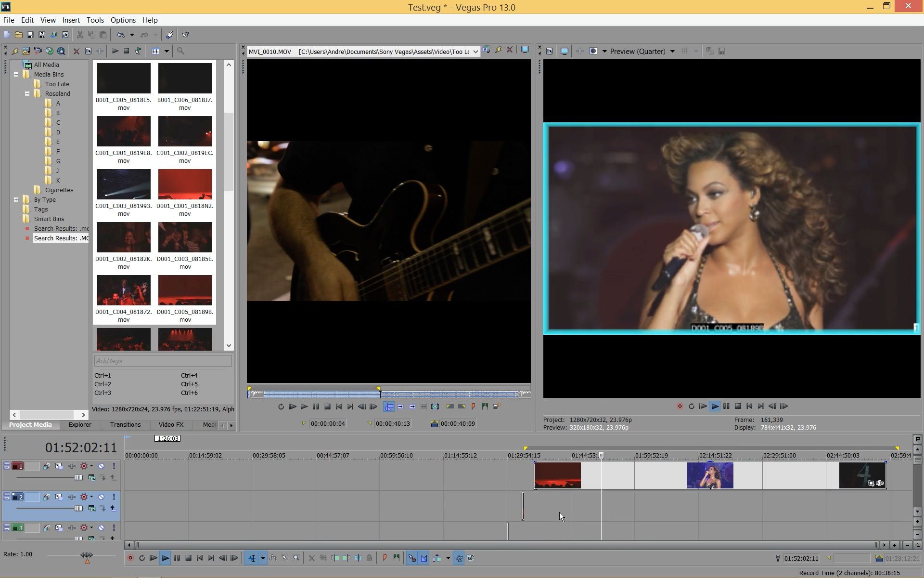The height and width of the screenshot is (578, 924).
Task: Expand the By Type folder in media bins
Action: [16, 199]
